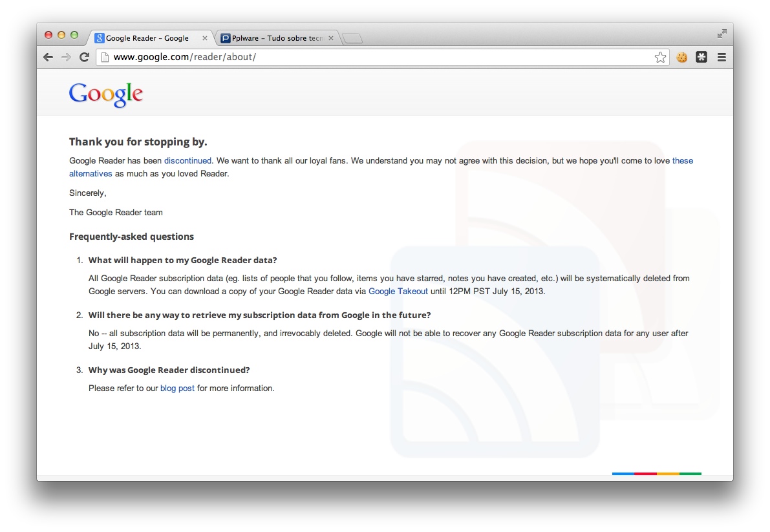The image size is (770, 532).
Task: Switch to the Google Reader tab
Action: click(x=151, y=37)
